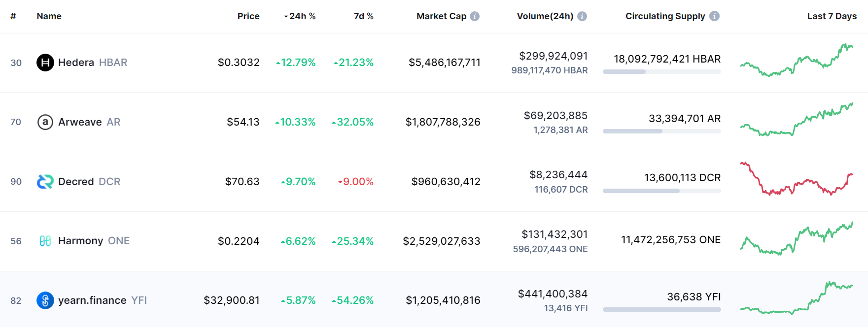Viewport: 868px width, 327px height.
Task: Open the Volume(24h) info tooltip icon
Action: 582,15
